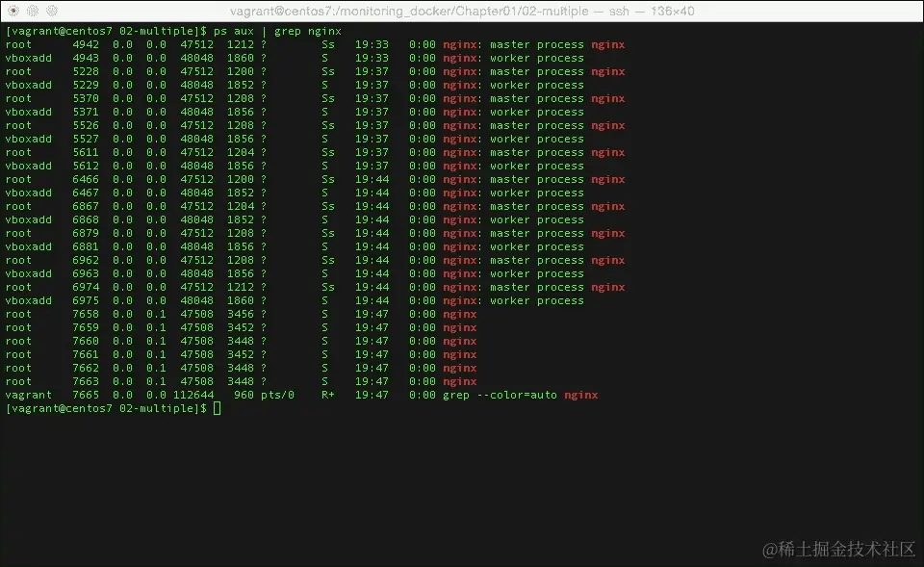Select PID 7661 in the process list

tap(86, 355)
